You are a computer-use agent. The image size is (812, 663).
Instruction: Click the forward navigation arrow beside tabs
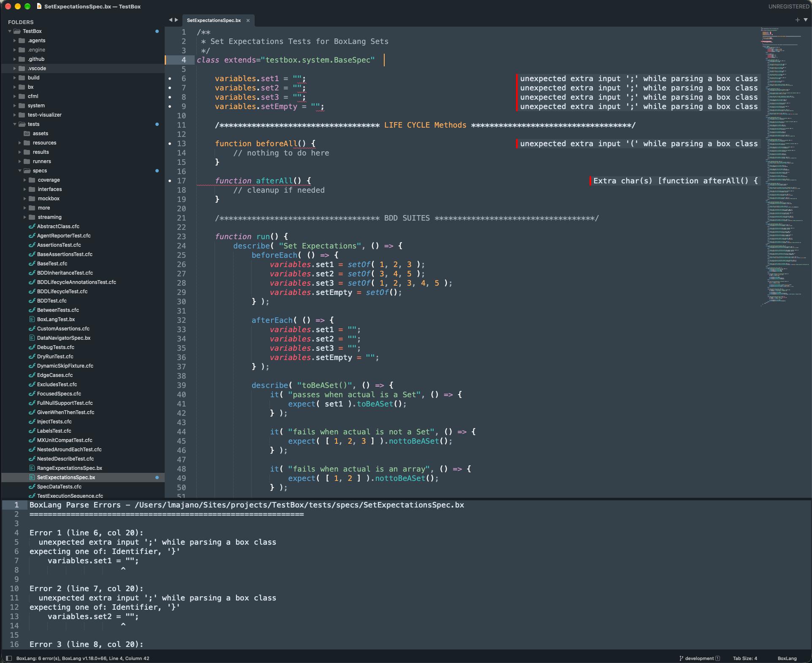[x=177, y=20]
